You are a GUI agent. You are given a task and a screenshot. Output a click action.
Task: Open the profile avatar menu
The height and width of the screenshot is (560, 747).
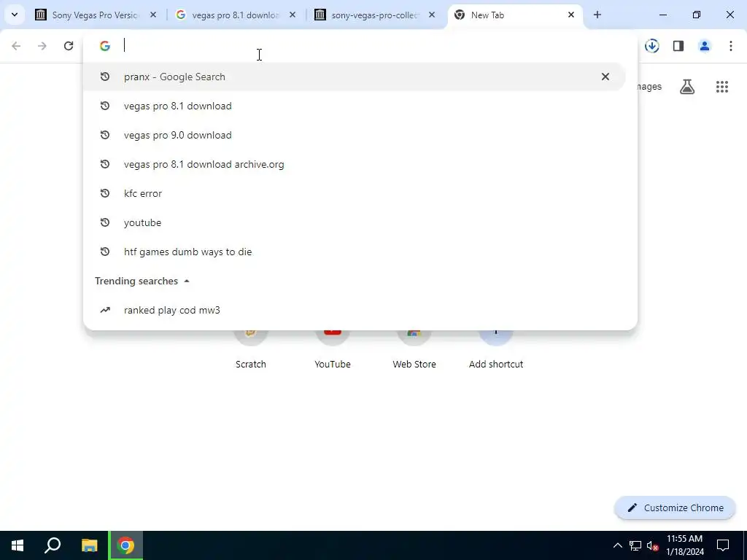705,46
